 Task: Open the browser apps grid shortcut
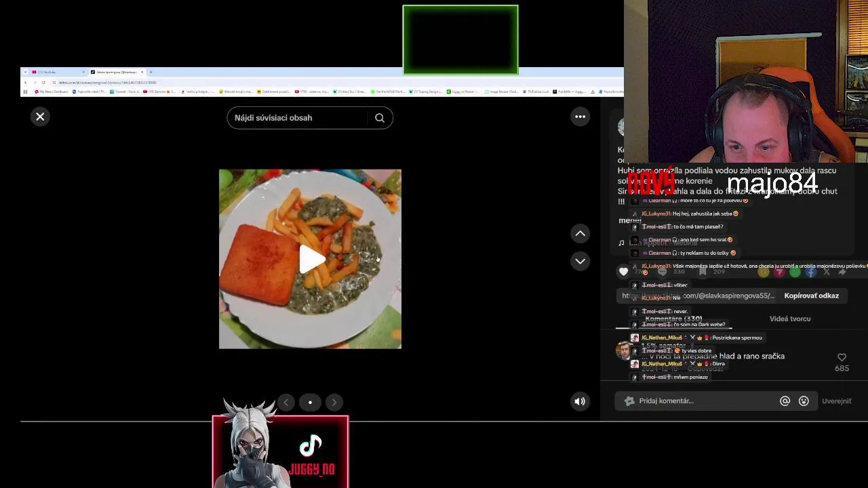[25, 91]
